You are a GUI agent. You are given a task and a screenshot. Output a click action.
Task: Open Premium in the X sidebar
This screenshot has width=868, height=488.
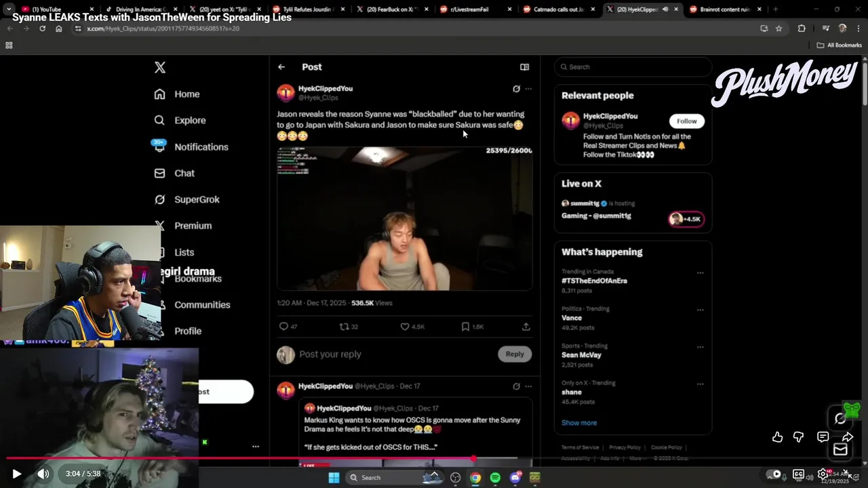click(x=182, y=226)
